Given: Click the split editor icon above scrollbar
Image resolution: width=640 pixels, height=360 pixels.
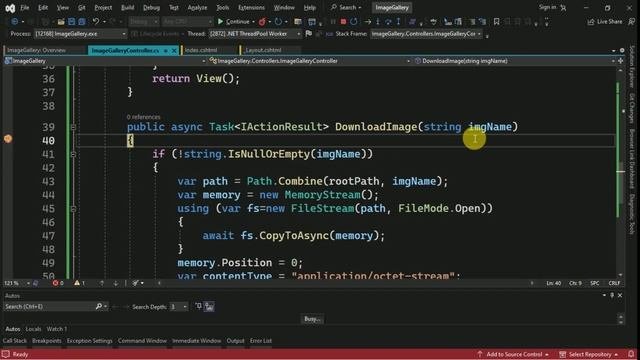Looking at the screenshot, I should tap(621, 61).
